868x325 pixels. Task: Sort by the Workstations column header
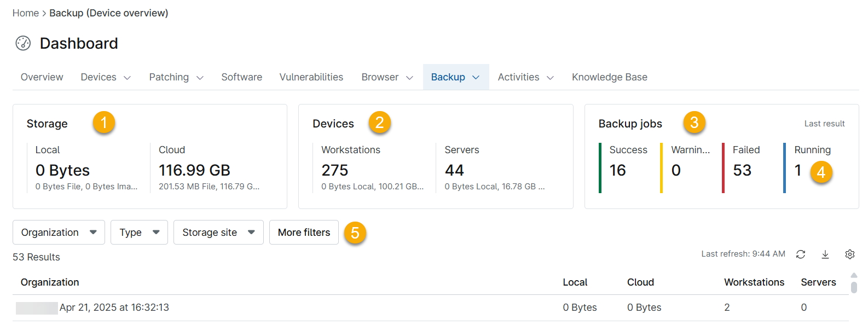point(754,282)
